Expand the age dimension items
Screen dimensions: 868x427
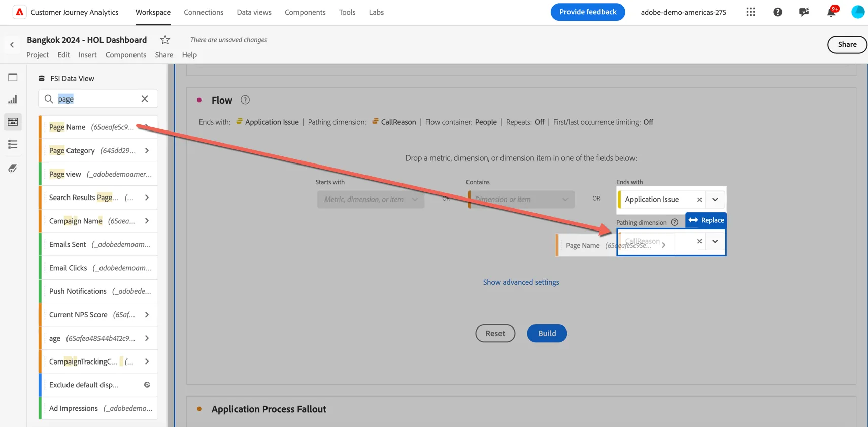coord(147,338)
